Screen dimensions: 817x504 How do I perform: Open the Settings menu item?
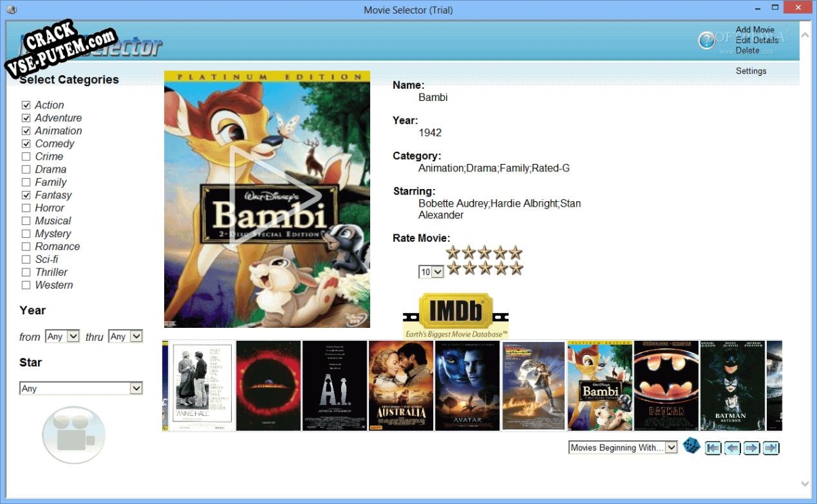(751, 70)
